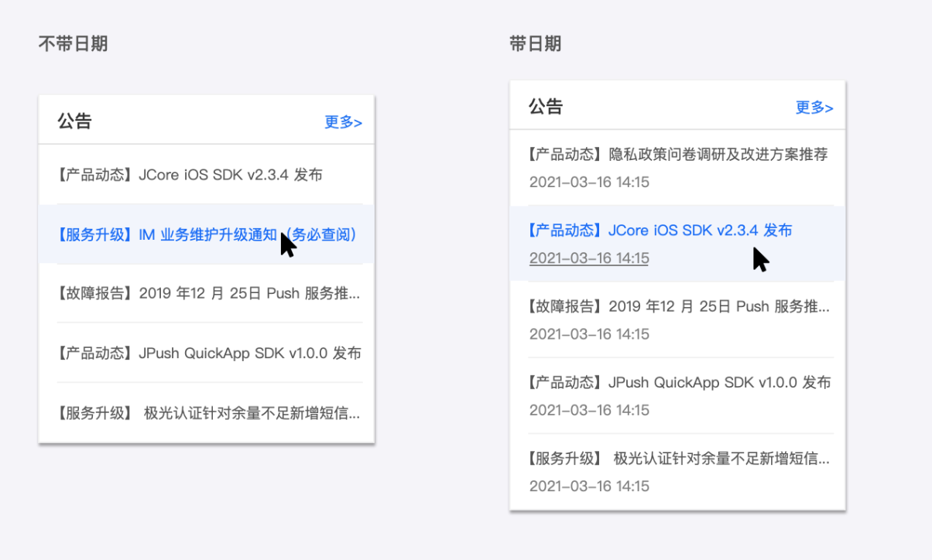
Task: Open 极光认证 服务升级 item in the no-date panel
Action: [x=208, y=413]
